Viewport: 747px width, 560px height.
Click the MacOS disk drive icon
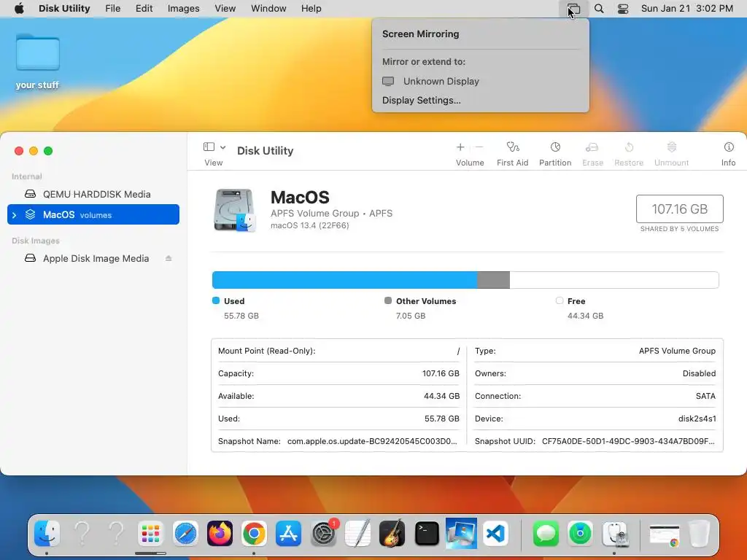click(x=234, y=210)
